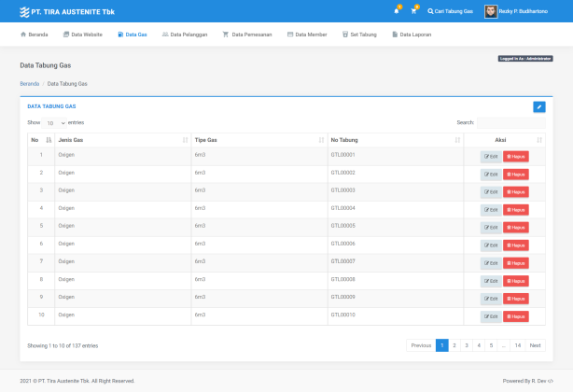Screen dimensions: 573x392
Task: Click into the table Search field
Action: (510, 122)
